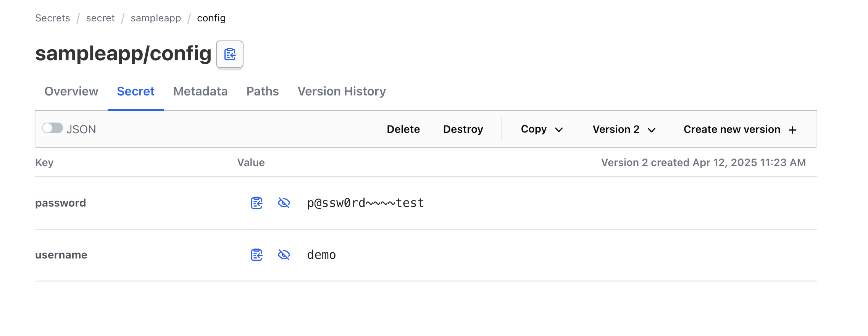Enable the JSON view toggle
868x336 pixels.
pyautogui.click(x=52, y=128)
